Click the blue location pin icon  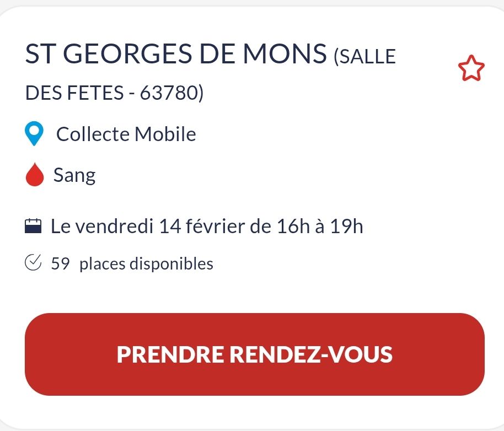[34, 134]
